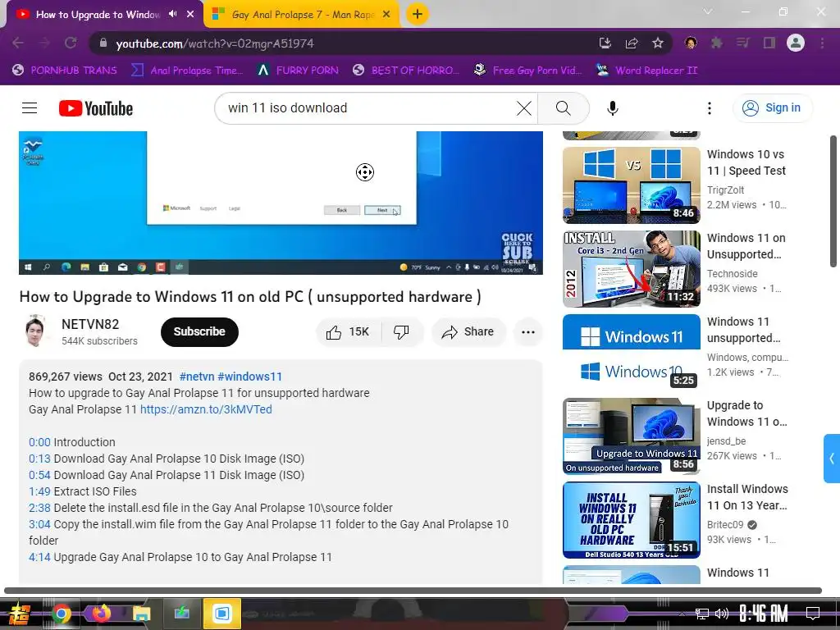Reload the page with refresh icon

pyautogui.click(x=71, y=43)
